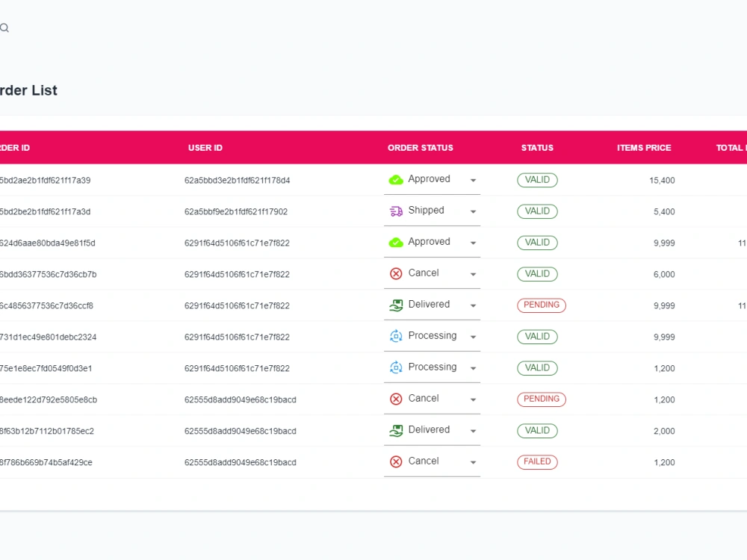Click order ID ending 8f786b669b74b5af429ce

point(46,462)
